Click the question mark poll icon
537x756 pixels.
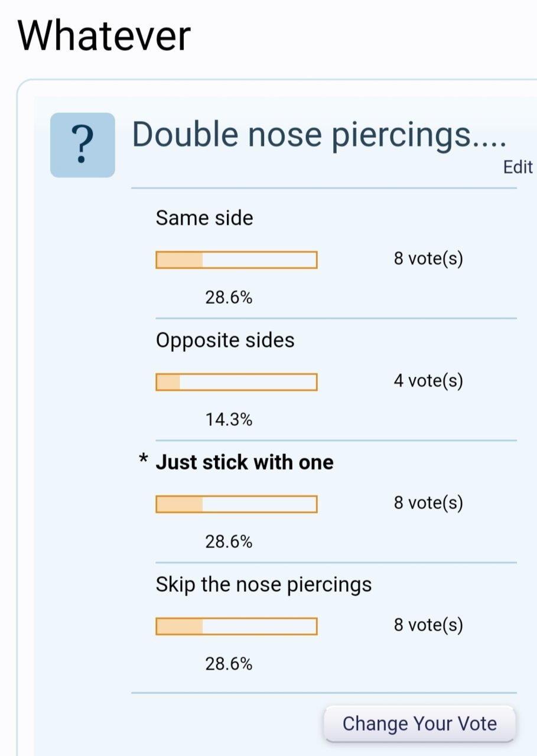tap(83, 145)
